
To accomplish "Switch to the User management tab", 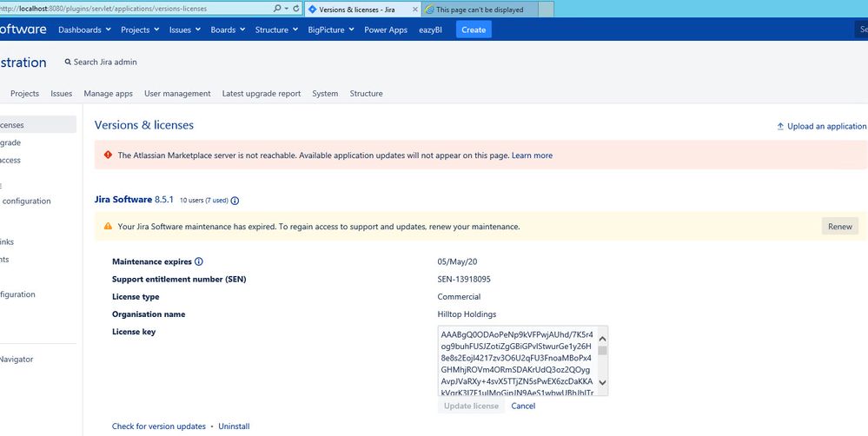I will tap(177, 94).
